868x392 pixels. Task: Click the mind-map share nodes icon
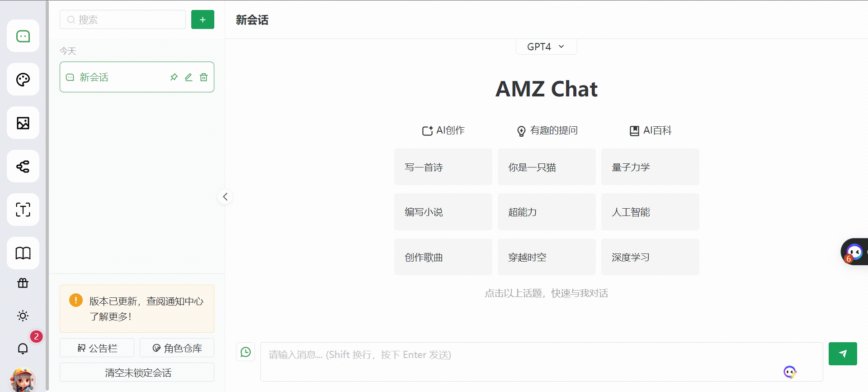point(23,167)
